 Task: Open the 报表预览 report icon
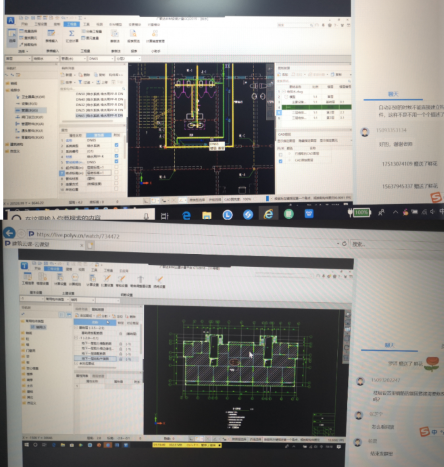coord(133,36)
